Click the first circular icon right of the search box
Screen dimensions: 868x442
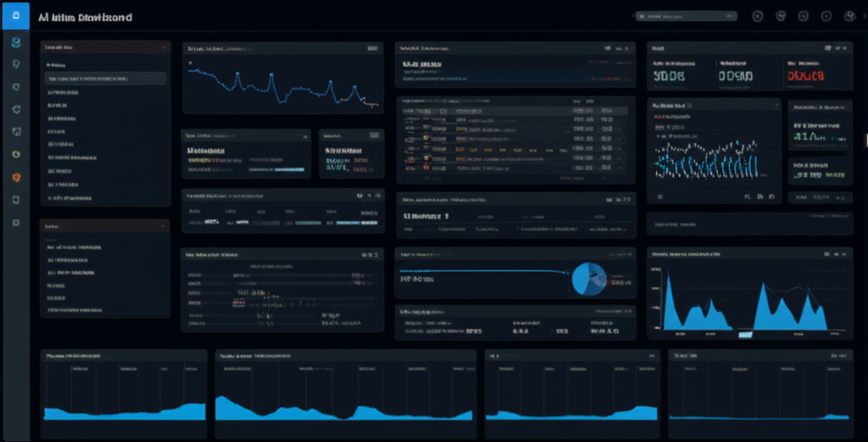(x=758, y=16)
